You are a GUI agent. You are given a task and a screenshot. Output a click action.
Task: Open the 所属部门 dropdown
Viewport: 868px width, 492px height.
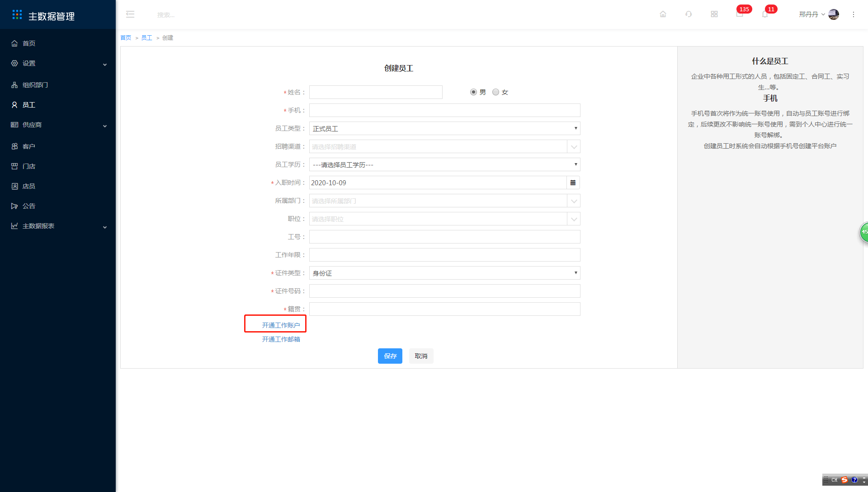[x=445, y=201]
